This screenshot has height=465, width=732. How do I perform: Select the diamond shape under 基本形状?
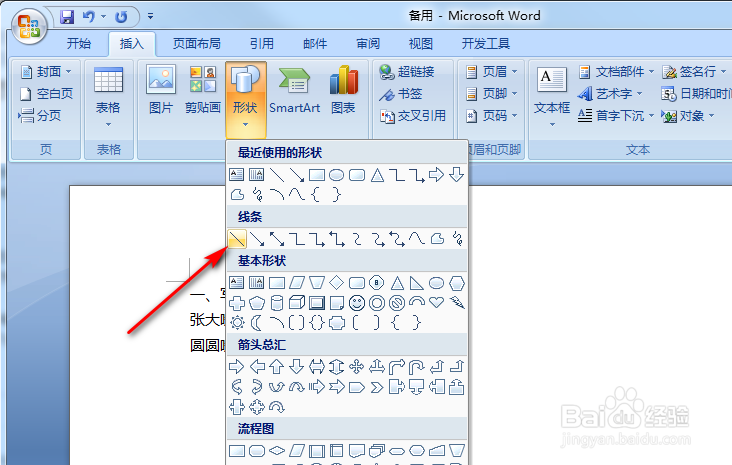pos(337,282)
